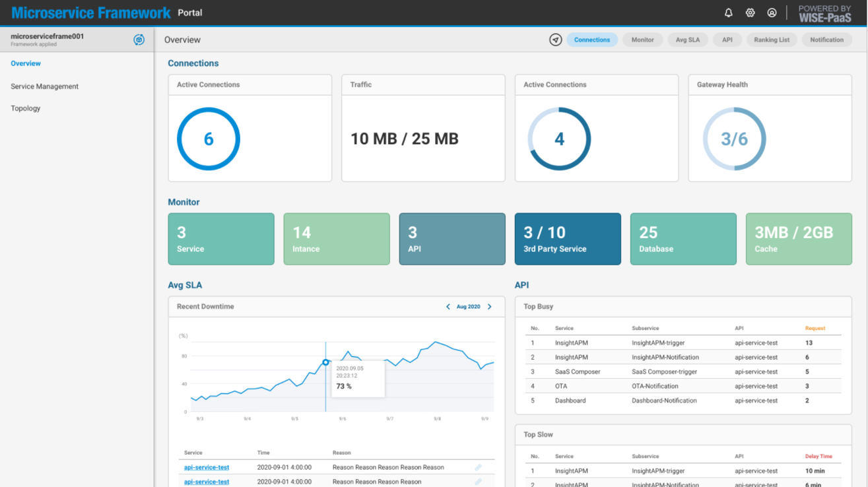Click the Subservice column header in Top Busy

tap(645, 328)
